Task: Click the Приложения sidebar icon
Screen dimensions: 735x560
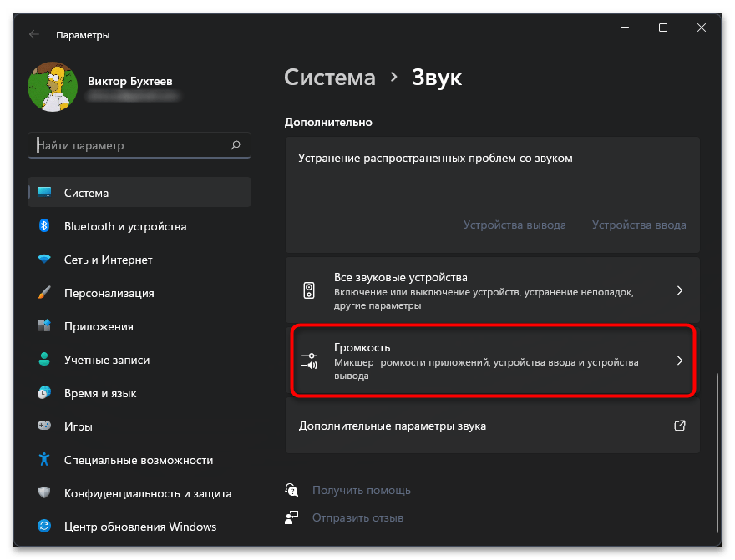Action: coord(45,326)
